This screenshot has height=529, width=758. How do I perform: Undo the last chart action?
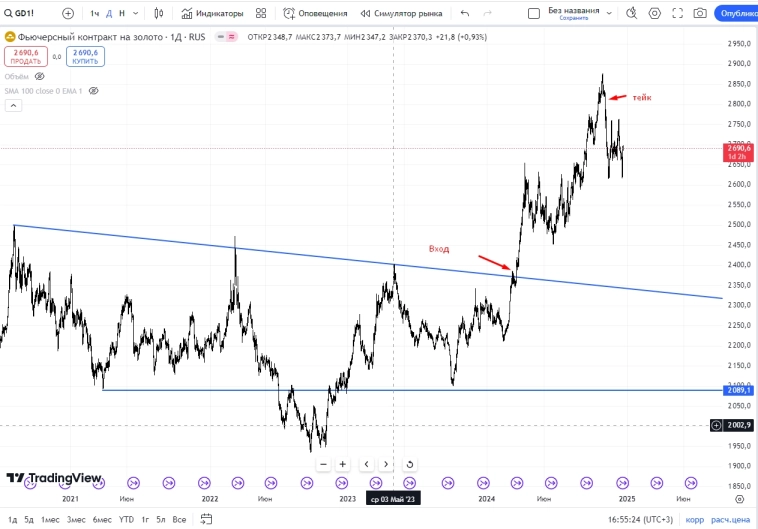465,14
